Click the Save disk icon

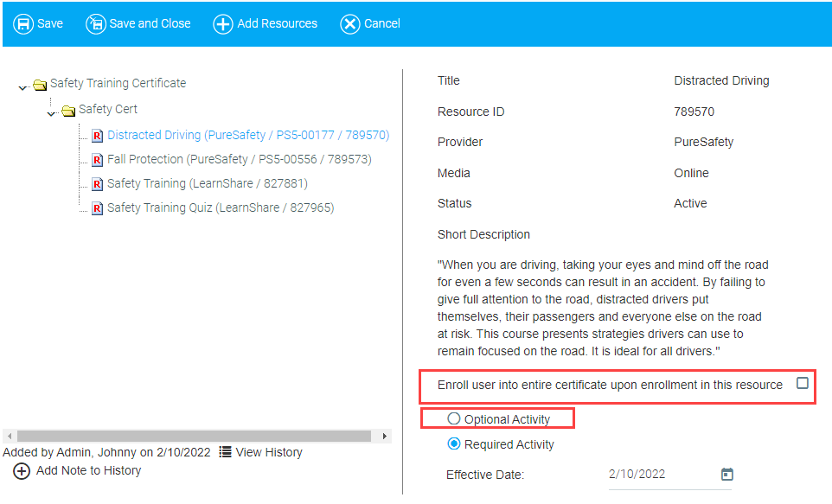point(23,23)
